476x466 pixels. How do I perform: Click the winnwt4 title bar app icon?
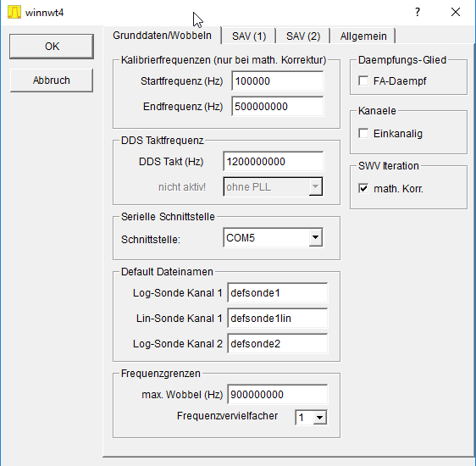point(14,13)
